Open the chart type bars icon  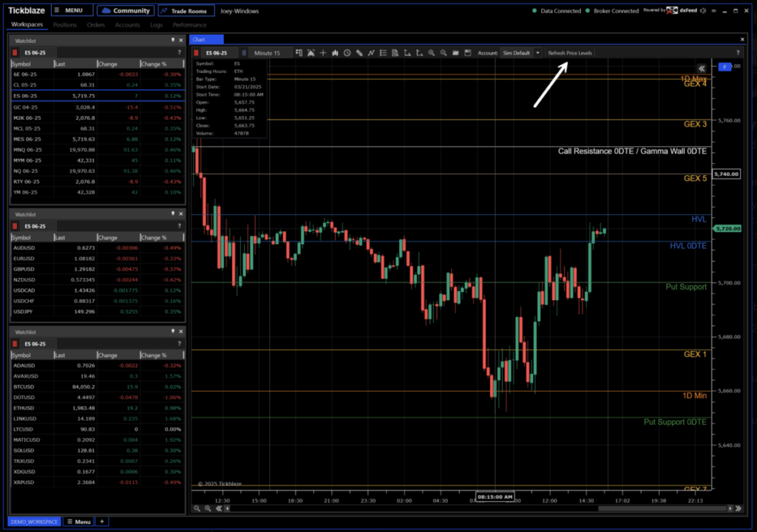tap(335, 53)
